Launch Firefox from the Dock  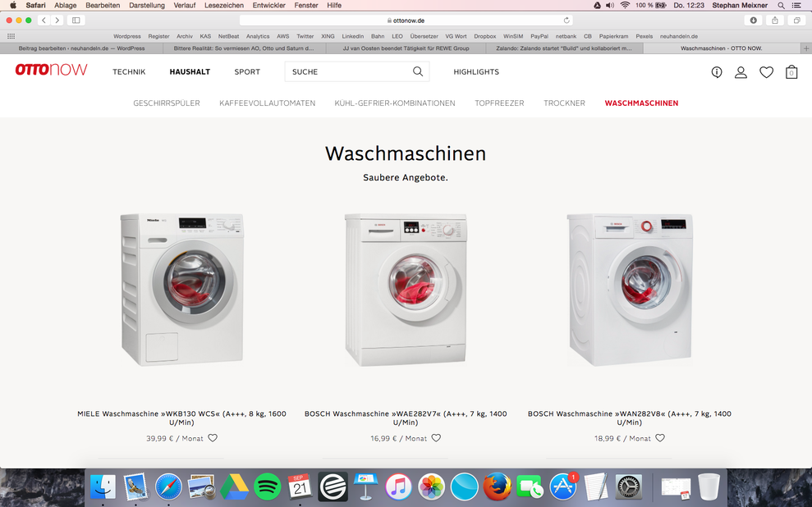(x=498, y=486)
